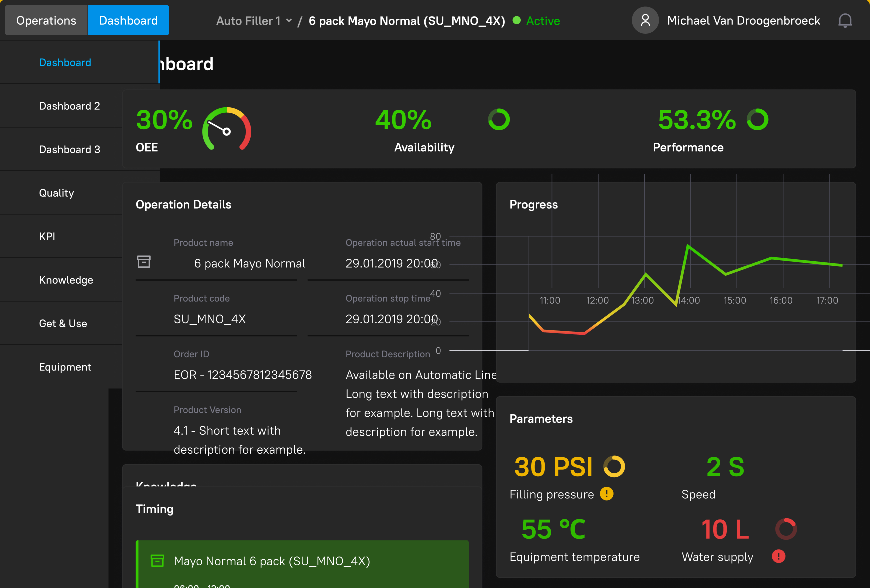Click the notification bell icon
Viewport: 870px width, 588px height.
(x=845, y=21)
